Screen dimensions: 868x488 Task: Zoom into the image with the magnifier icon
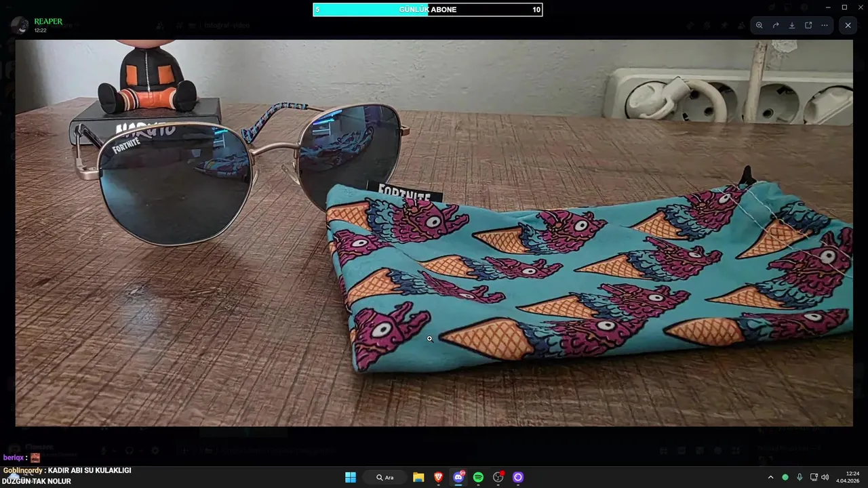[x=759, y=25]
